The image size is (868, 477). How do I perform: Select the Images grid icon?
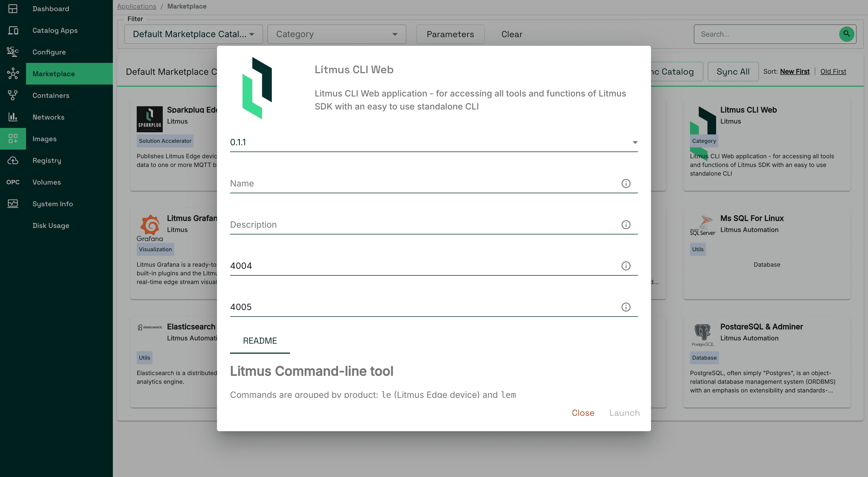pos(13,139)
